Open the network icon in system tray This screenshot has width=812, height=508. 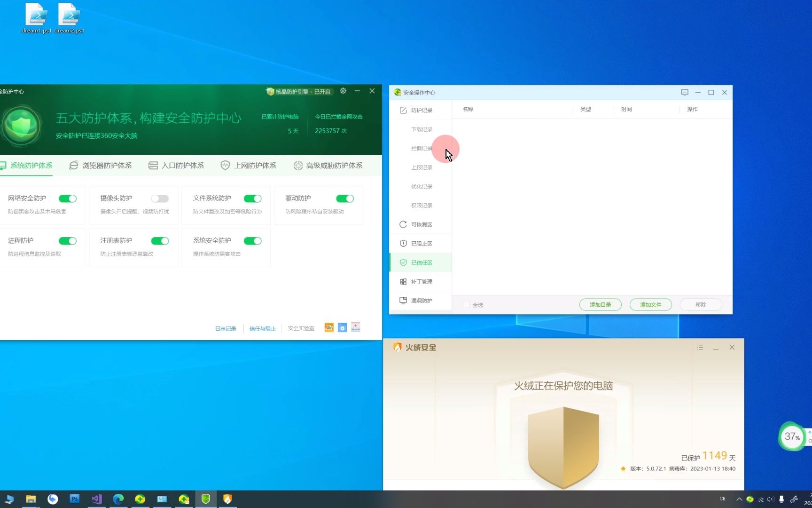[761, 500]
